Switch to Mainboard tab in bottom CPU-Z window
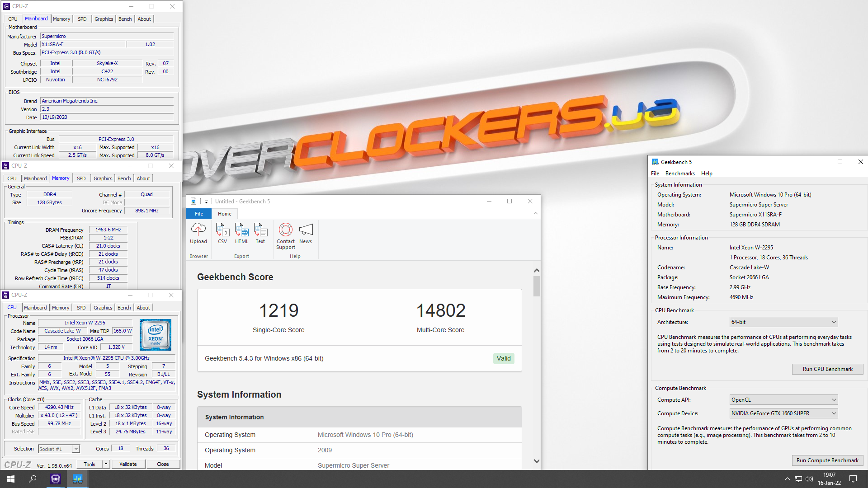Screen dimensions: 868x488 point(35,308)
